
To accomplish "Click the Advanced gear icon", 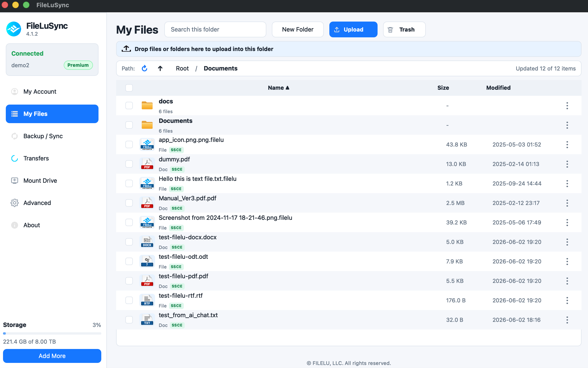I will [x=15, y=203].
